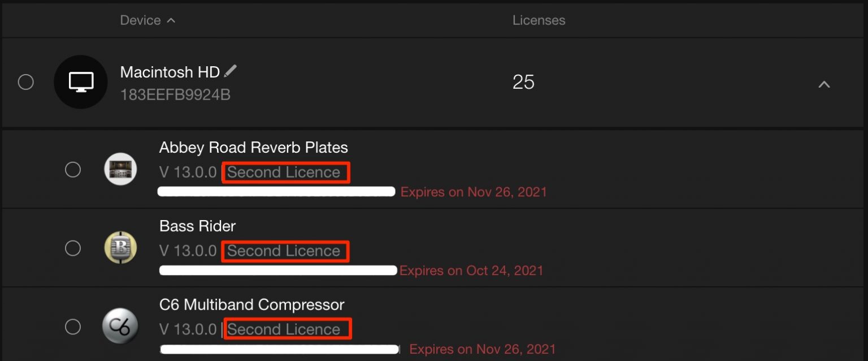The width and height of the screenshot is (868, 361).
Task: Click the C6 Multiband Compressor plugin icon
Action: (x=120, y=326)
